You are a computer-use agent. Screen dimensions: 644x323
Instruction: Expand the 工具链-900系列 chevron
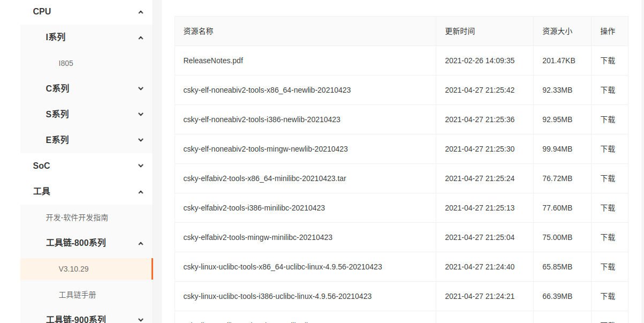coord(141,320)
